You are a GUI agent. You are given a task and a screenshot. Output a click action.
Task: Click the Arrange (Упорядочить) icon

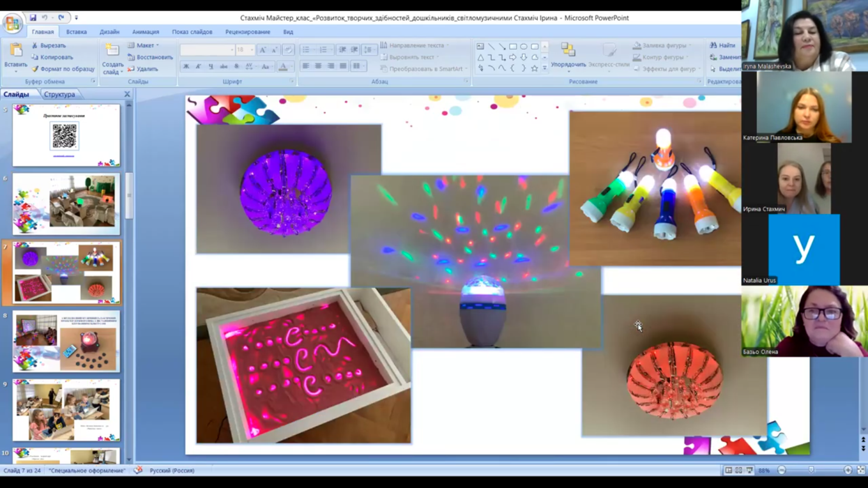[x=568, y=50]
